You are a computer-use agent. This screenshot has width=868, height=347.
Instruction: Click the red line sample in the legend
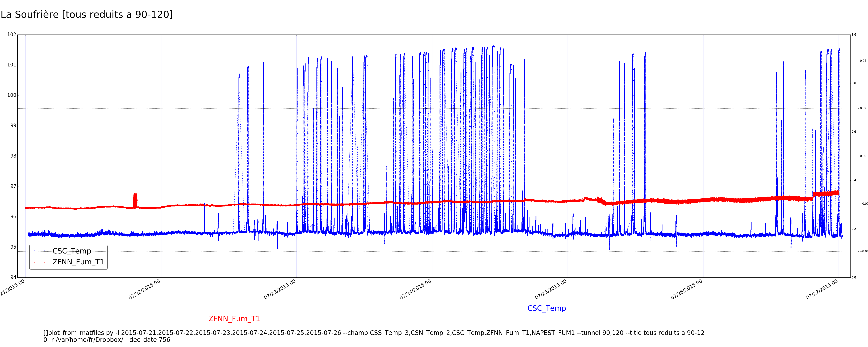click(40, 262)
